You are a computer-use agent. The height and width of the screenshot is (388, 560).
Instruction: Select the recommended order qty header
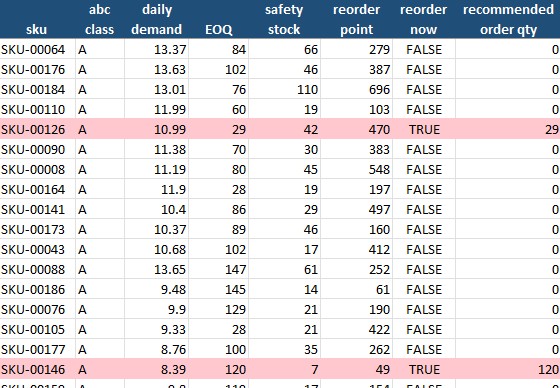pyautogui.click(x=508, y=19)
